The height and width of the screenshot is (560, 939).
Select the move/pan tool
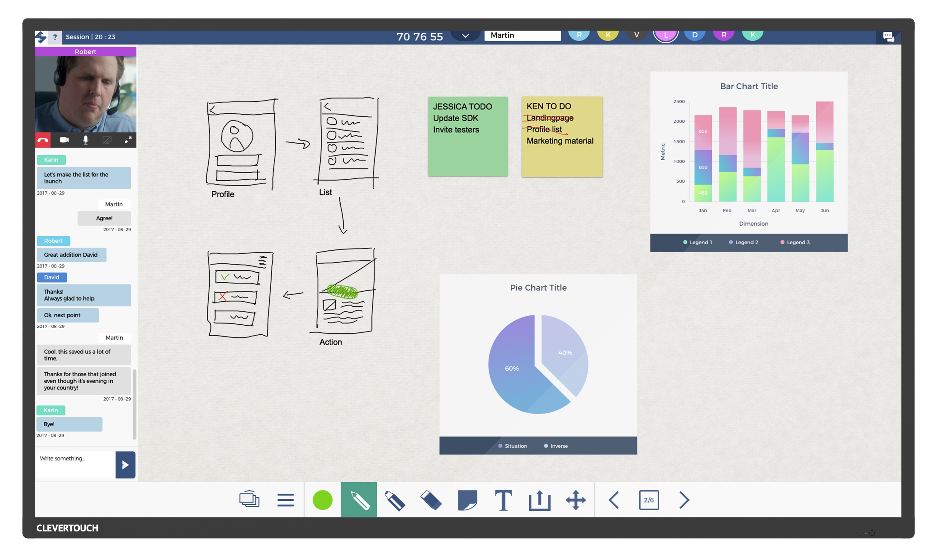click(x=576, y=500)
